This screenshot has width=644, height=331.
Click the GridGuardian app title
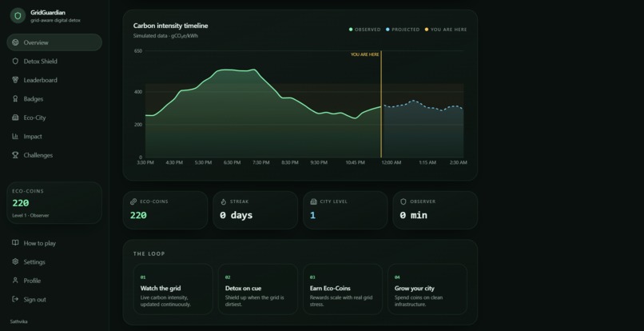click(48, 13)
